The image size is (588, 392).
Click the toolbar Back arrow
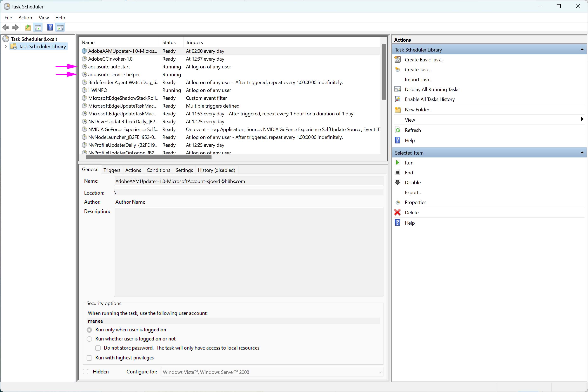[6, 27]
